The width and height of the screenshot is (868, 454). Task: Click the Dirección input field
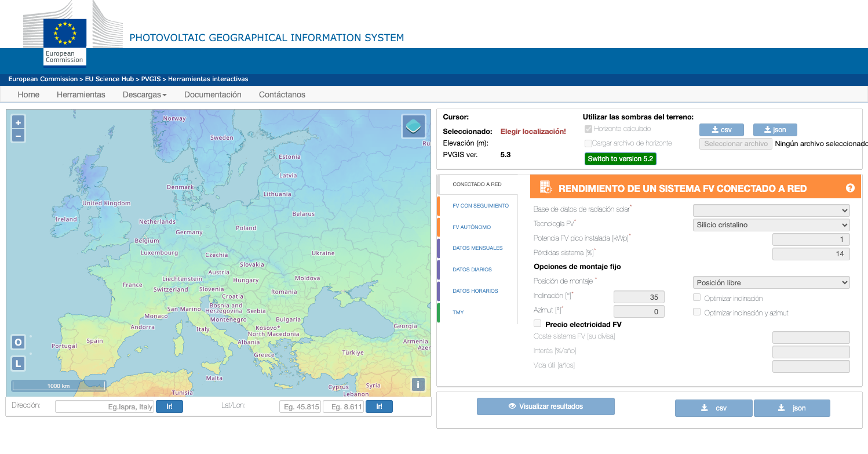click(104, 406)
